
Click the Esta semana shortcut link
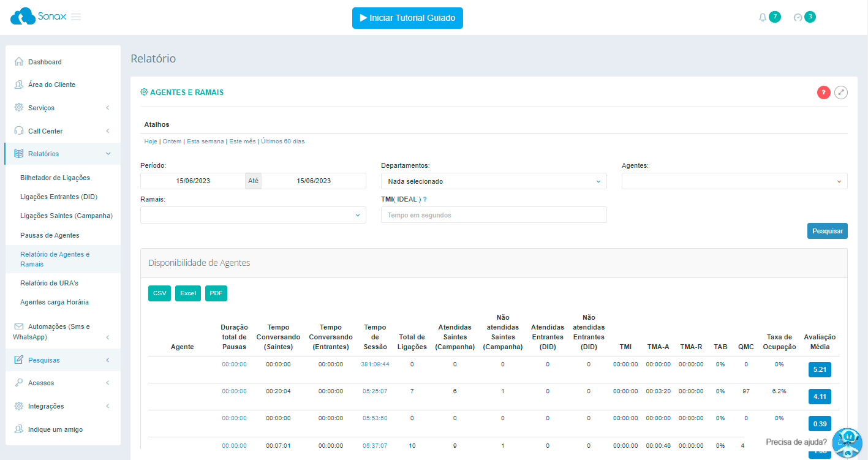205,141
